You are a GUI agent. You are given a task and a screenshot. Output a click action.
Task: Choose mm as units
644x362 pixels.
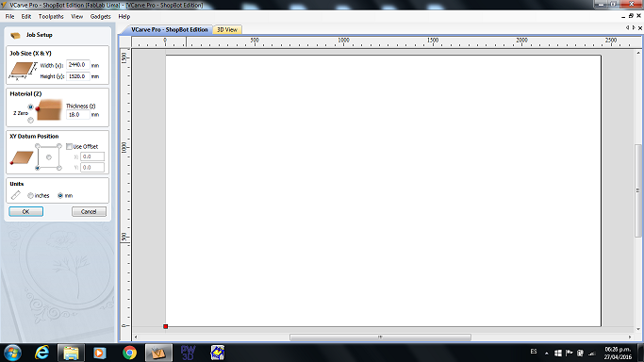click(x=60, y=196)
